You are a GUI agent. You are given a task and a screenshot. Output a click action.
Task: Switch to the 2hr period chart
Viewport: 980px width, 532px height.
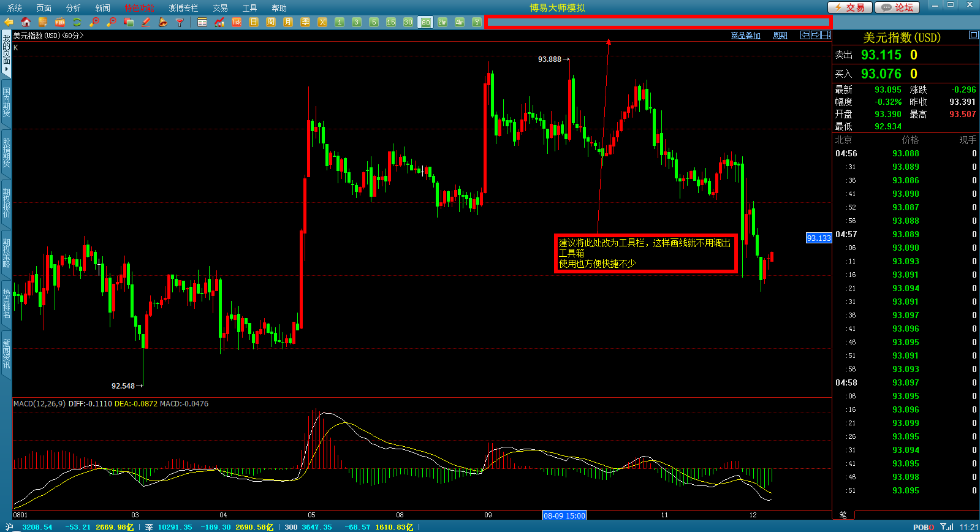pos(443,22)
